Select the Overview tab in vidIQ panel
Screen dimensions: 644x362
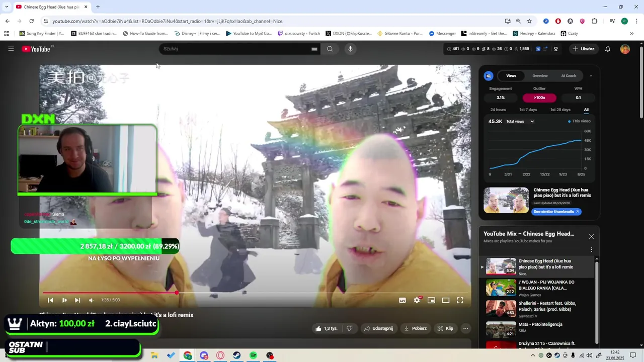pos(540,76)
